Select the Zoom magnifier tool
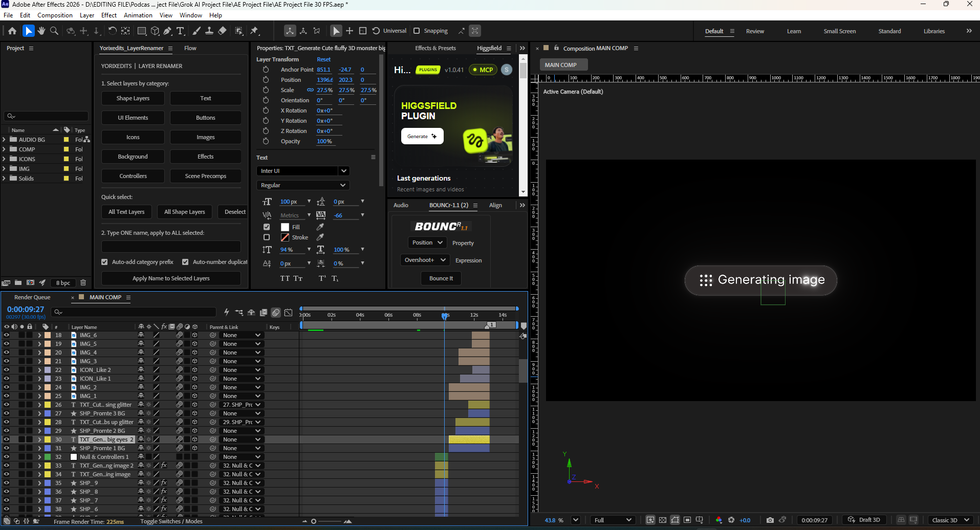Image resolution: width=980 pixels, height=530 pixels. click(x=54, y=31)
